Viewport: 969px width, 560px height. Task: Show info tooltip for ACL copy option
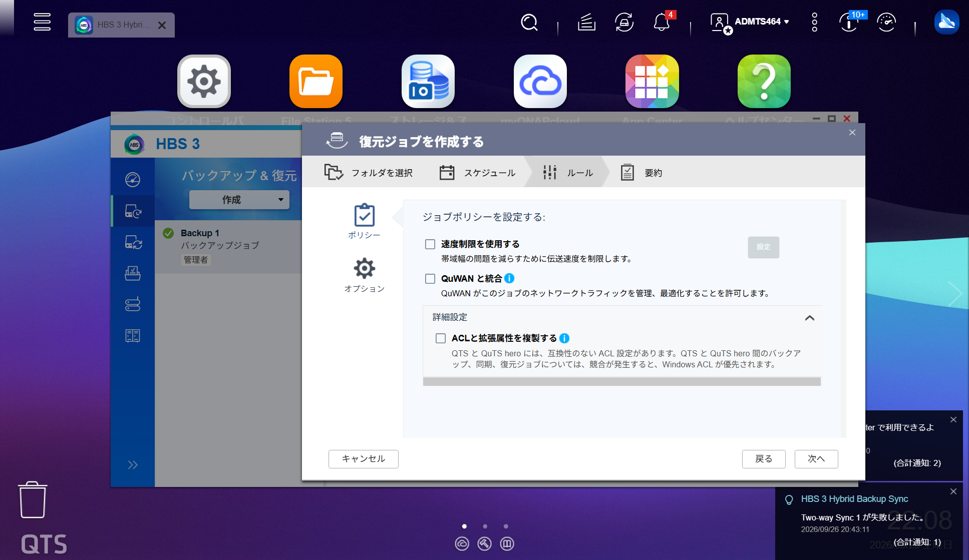[x=564, y=338]
